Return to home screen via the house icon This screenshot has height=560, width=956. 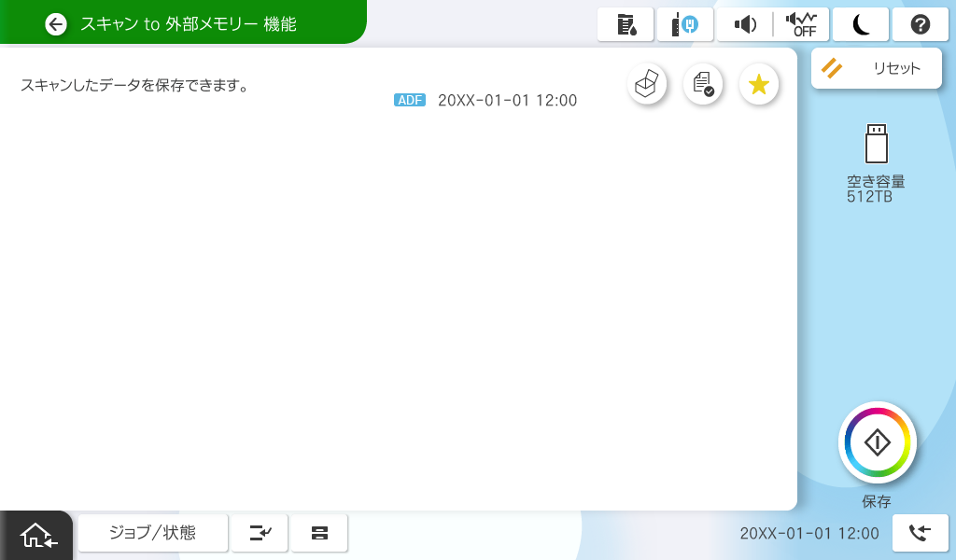(37, 535)
